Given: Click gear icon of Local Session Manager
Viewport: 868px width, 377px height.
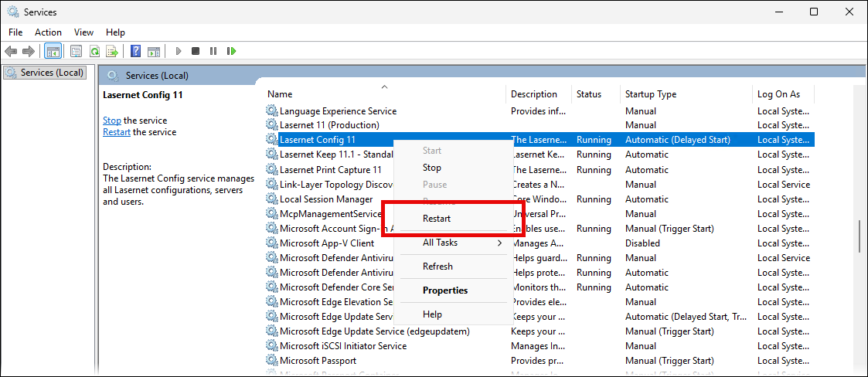Looking at the screenshot, I should [x=271, y=199].
